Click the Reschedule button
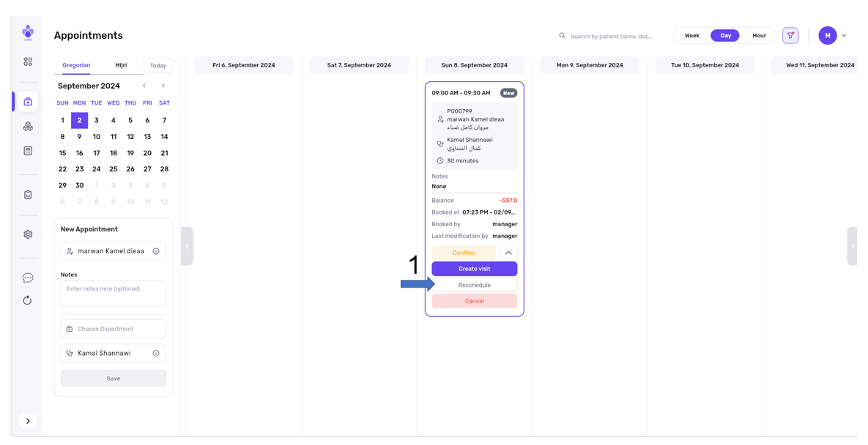This screenshot has width=868, height=445. 475,285
